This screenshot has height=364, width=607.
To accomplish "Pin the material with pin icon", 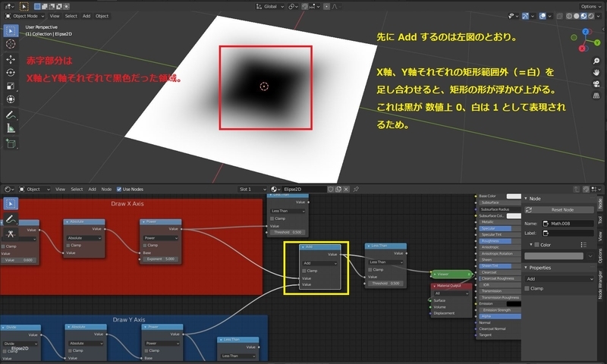I will (x=356, y=189).
